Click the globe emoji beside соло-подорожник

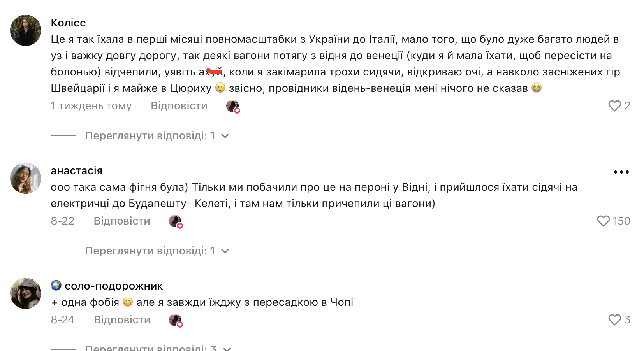[x=56, y=286]
